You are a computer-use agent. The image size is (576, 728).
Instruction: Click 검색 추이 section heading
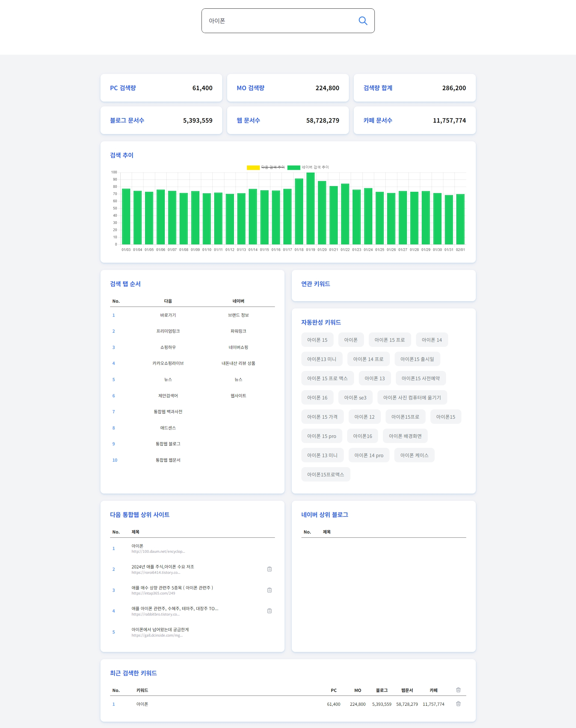point(122,155)
